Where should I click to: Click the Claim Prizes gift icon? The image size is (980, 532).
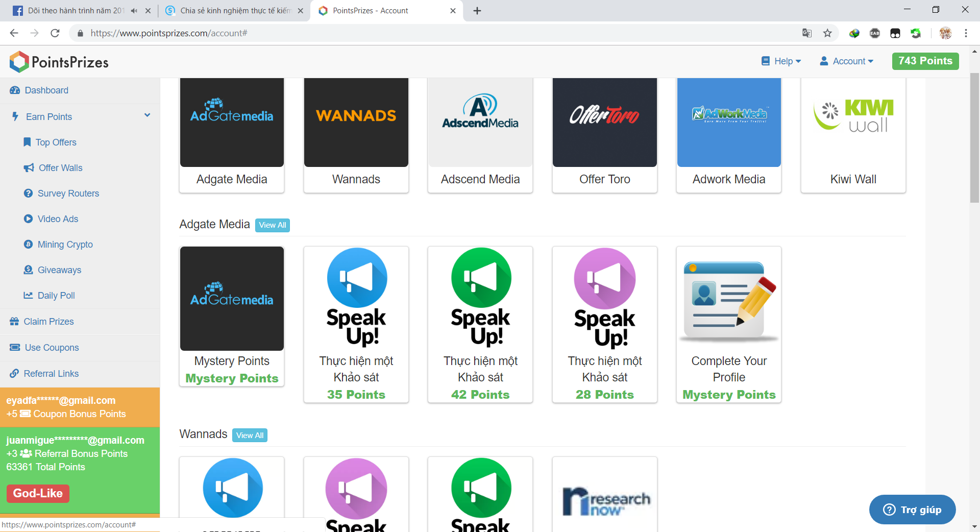coord(14,321)
